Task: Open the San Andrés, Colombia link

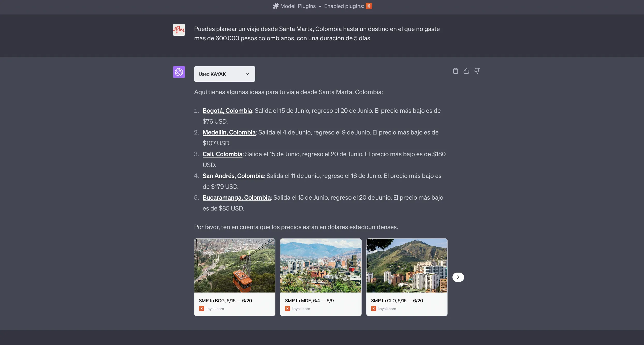Action: click(x=233, y=176)
